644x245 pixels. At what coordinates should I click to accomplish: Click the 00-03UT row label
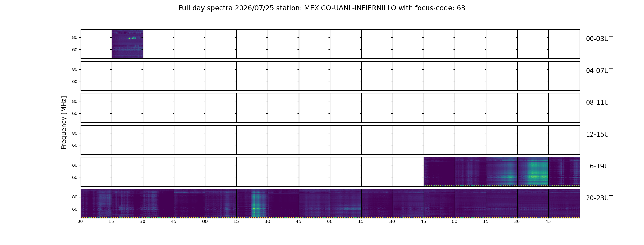point(599,39)
